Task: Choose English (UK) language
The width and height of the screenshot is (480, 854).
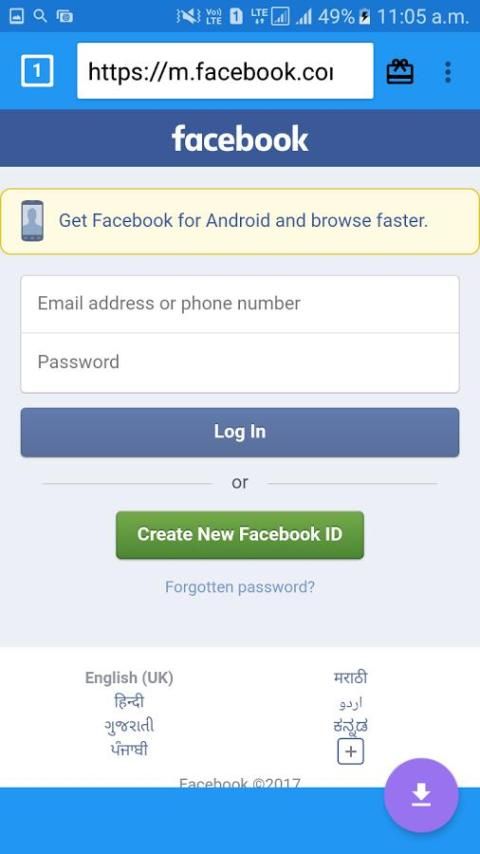Action: 129,678
